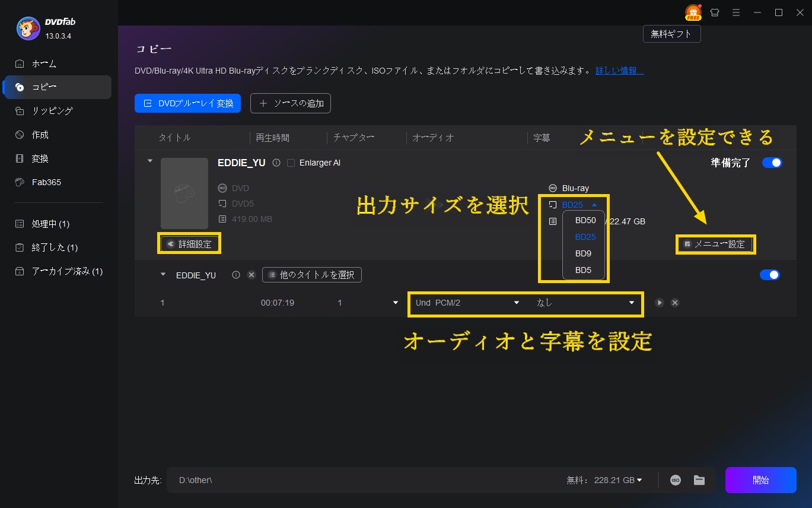
Task: Click the DVD5 source type label
Action: point(243,204)
